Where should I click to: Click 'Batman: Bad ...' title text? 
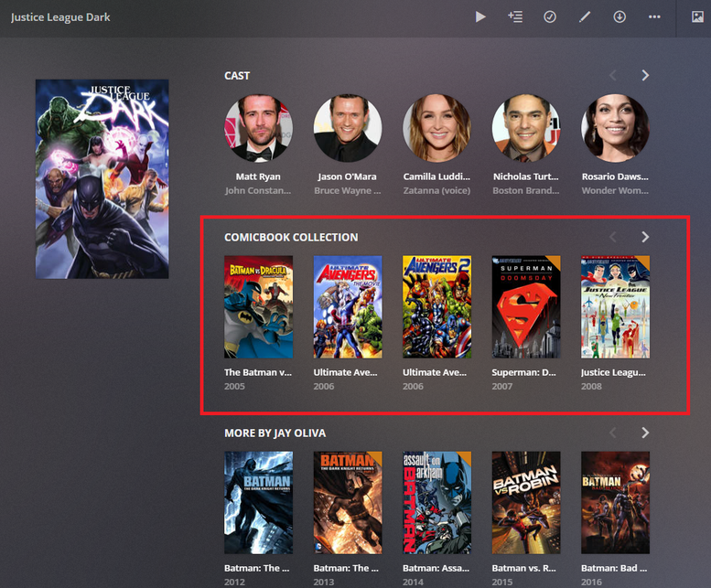click(x=614, y=568)
